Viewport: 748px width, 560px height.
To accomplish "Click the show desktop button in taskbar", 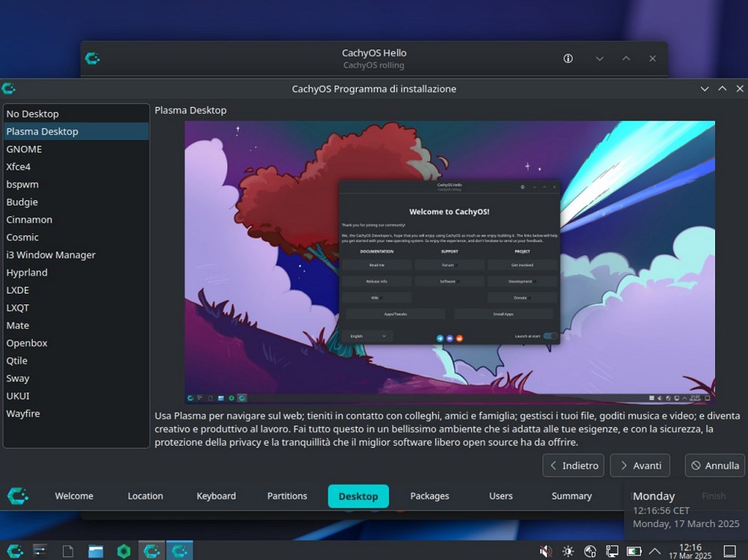I will point(730,552).
